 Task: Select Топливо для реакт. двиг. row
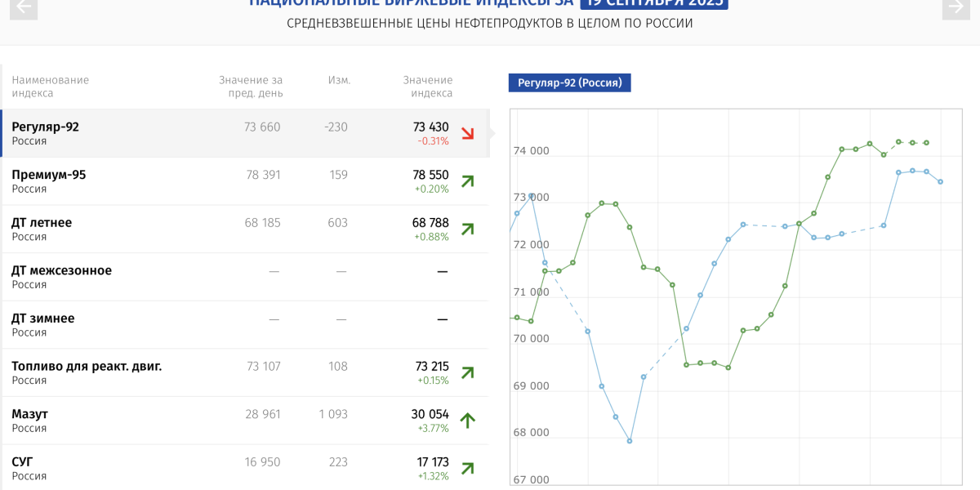pos(245,372)
